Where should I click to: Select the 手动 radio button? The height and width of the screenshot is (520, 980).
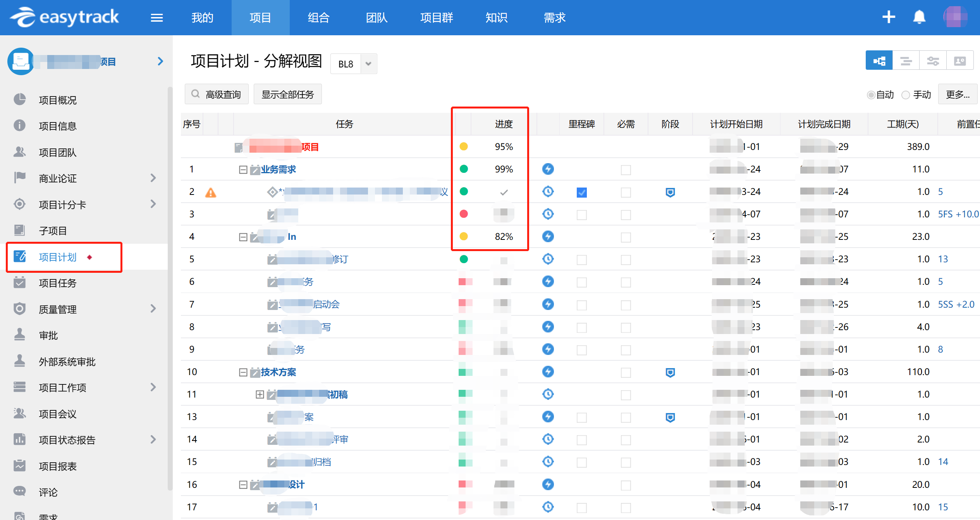[906, 95]
